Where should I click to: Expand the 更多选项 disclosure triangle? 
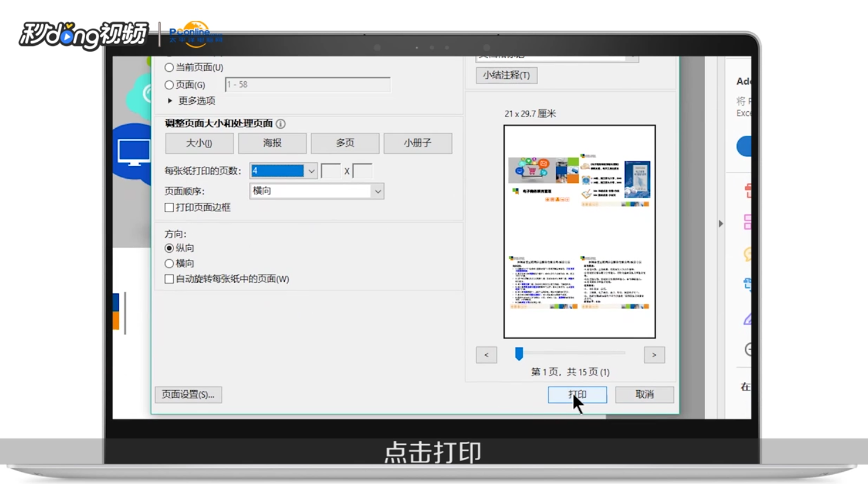click(x=170, y=101)
